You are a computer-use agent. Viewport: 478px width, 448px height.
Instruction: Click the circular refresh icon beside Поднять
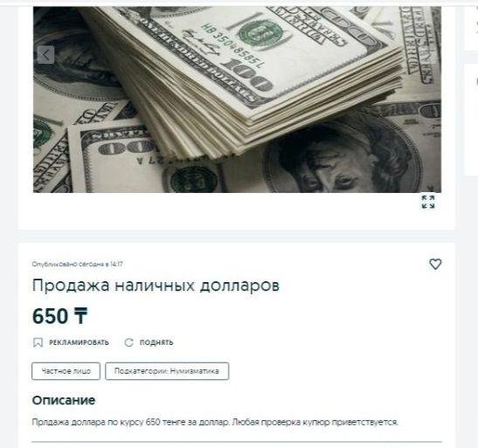tap(129, 342)
